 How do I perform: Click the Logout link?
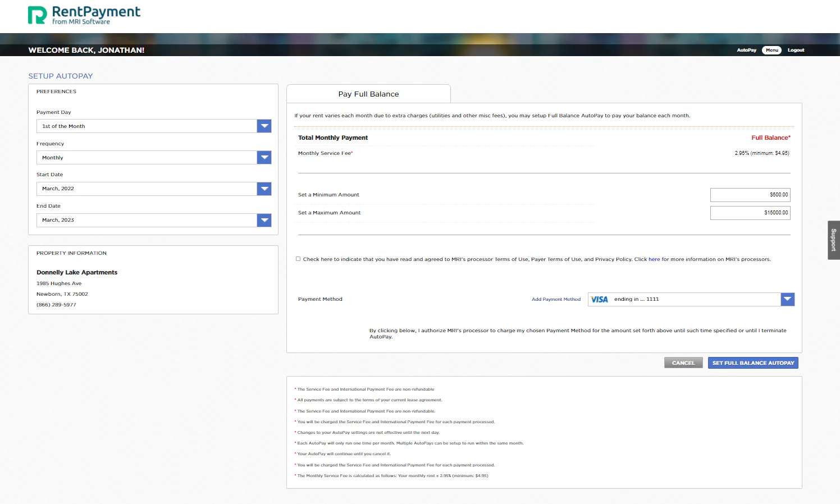(x=796, y=50)
